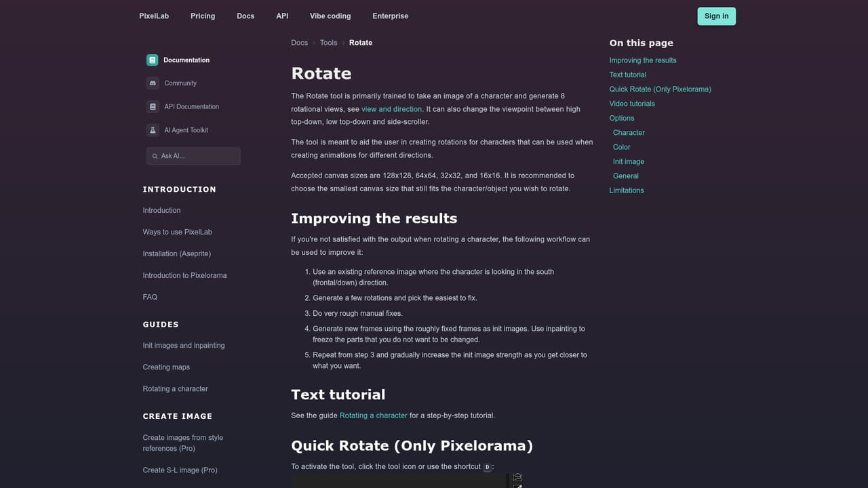Open API Documentation in the sidebar
This screenshot has width=868, height=488.
(191, 106)
